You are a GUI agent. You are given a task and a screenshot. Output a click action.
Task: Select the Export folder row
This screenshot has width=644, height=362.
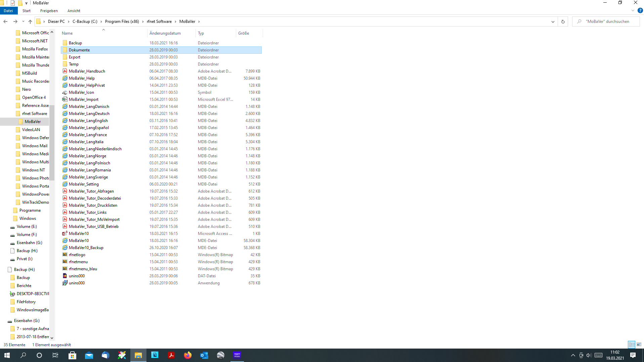(161, 57)
